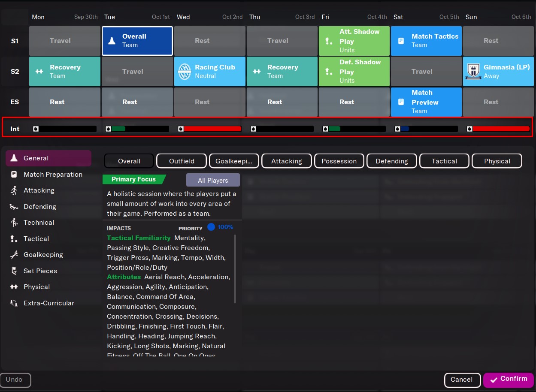Screen dimensions: 536x392
Task: Open the All Players selector
Action: point(213,181)
